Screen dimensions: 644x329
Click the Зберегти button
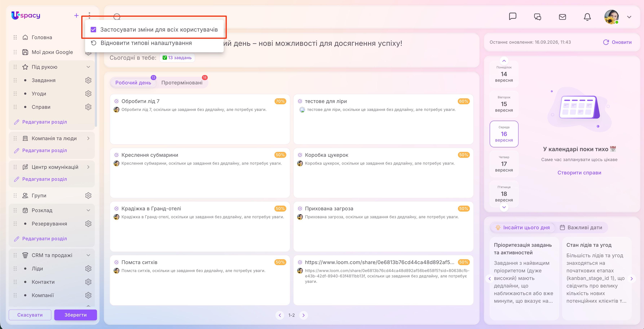pyautogui.click(x=76, y=315)
